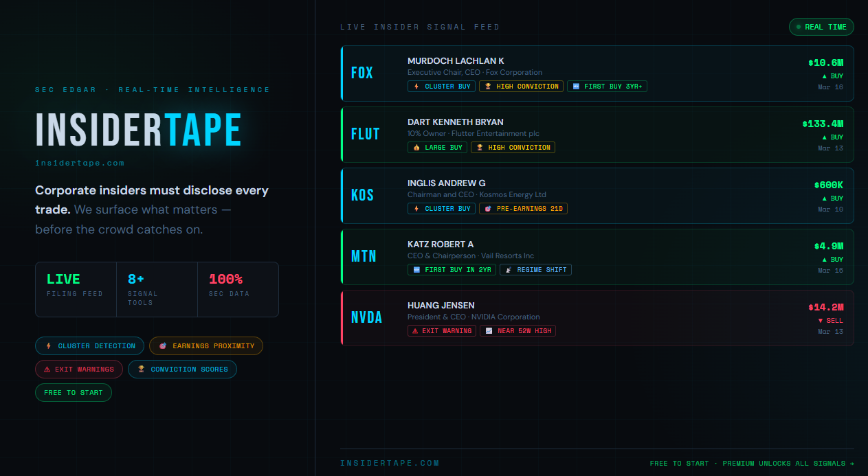Select the target icon in PRE-EARNINGS 21D badge
Viewport: 868px width, 476px height.
(x=487, y=208)
